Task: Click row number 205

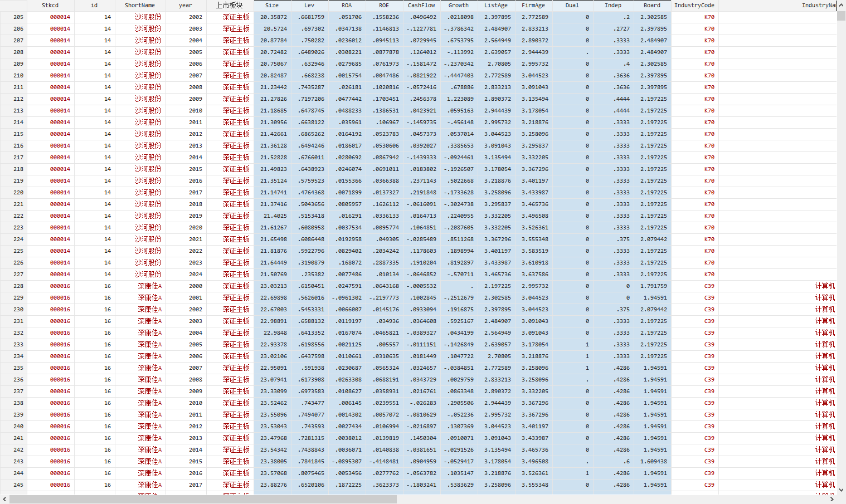Action: pyautogui.click(x=13, y=17)
